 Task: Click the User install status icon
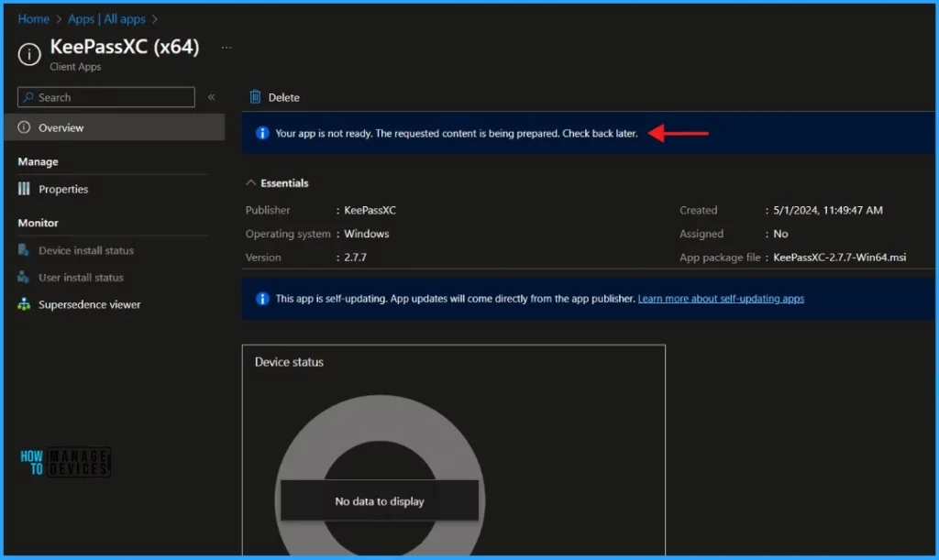pos(24,277)
